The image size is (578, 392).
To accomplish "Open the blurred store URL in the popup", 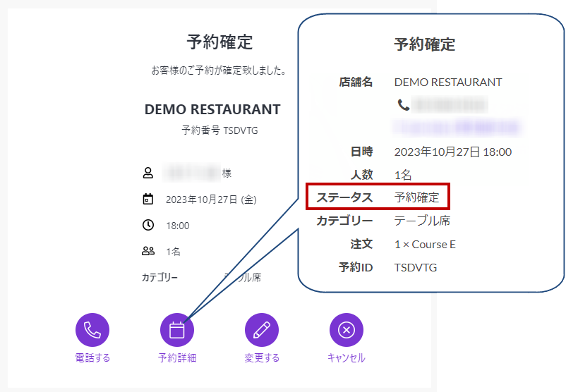I will coord(459,128).
